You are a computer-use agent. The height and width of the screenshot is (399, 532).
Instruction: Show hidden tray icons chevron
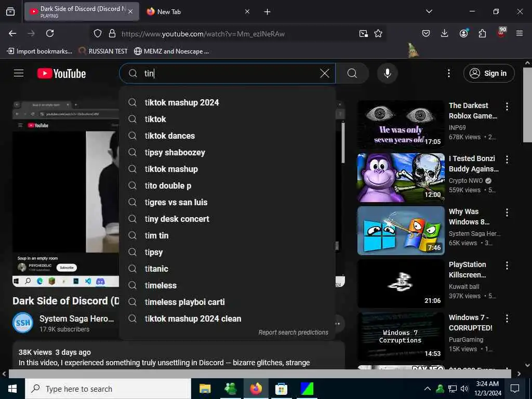[x=428, y=389]
